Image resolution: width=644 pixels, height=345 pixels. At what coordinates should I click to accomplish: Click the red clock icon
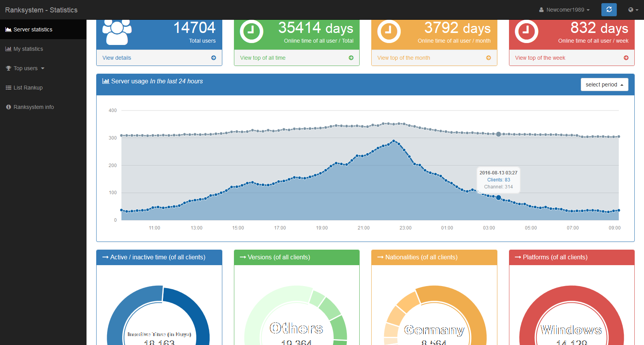tap(526, 31)
